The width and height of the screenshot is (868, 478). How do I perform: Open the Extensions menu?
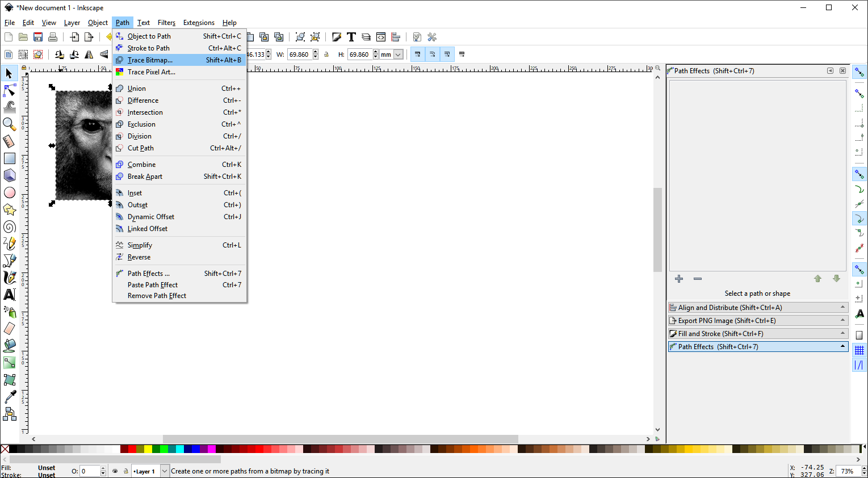coord(199,23)
